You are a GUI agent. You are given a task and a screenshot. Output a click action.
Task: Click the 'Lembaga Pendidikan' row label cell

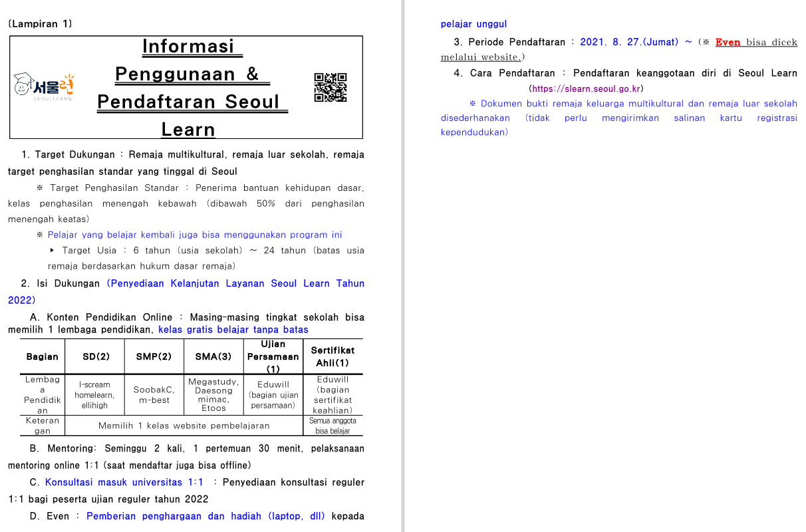tap(43, 395)
